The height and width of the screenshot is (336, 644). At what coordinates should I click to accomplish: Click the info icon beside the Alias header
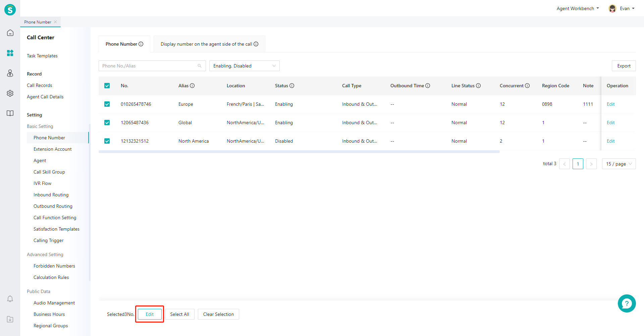(192, 86)
